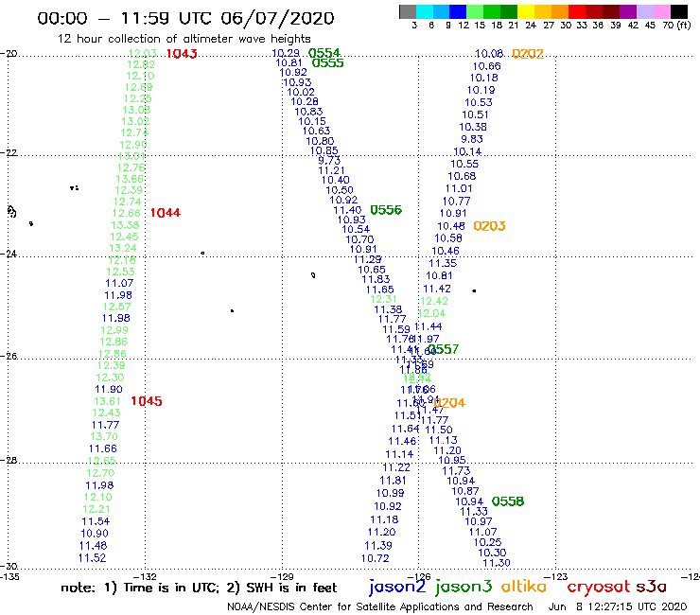This screenshot has width=700, height=615.
Task: Click the value 10.29 beside 0554
Action: tap(286, 53)
